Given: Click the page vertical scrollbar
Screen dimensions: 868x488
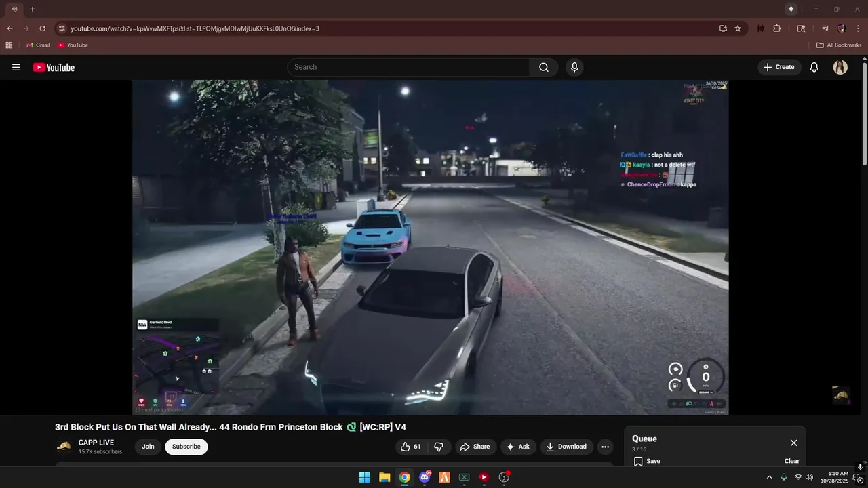Looking at the screenshot, I should coord(865,115).
